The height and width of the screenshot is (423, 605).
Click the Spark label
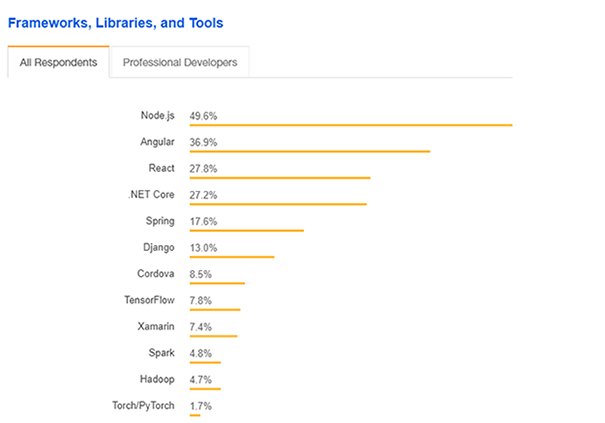[162, 353]
